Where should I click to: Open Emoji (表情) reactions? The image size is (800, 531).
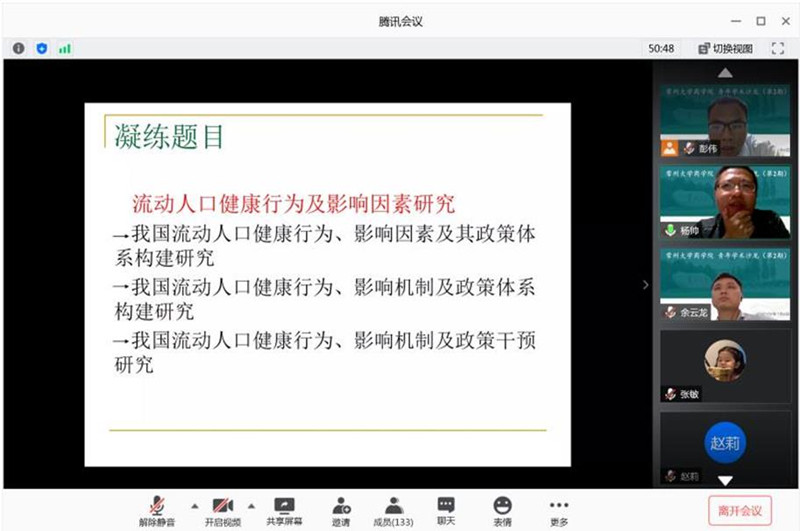click(x=502, y=511)
